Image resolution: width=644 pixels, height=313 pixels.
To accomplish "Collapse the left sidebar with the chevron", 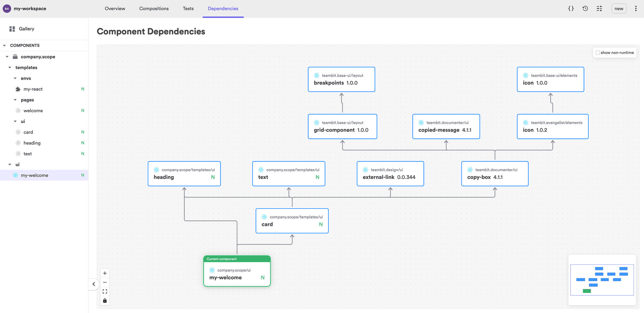I will (94, 284).
